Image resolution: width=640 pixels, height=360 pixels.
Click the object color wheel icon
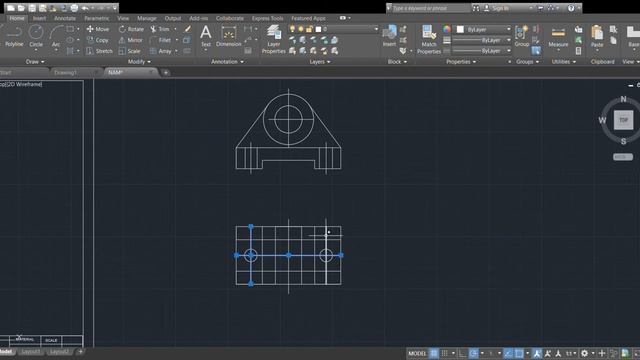(447, 29)
